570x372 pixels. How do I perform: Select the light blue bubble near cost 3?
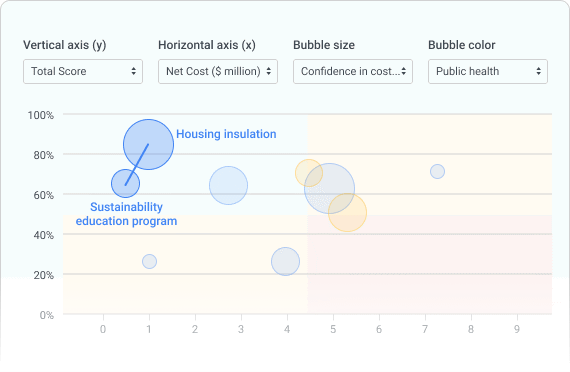click(228, 185)
